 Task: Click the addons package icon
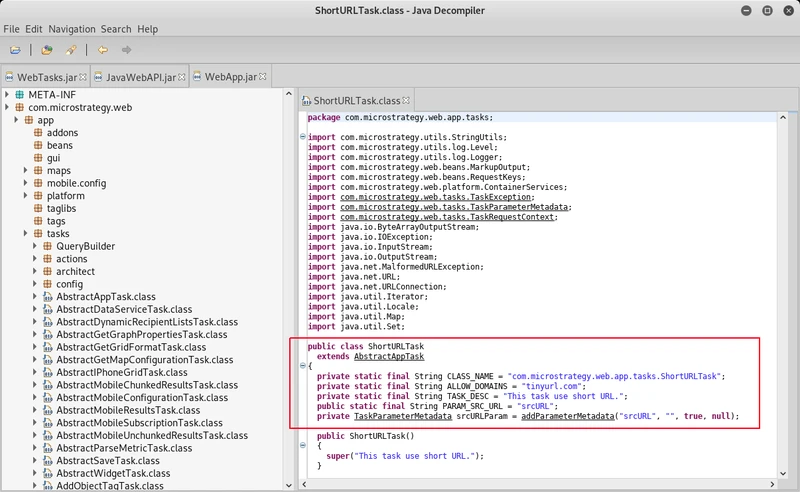click(x=38, y=133)
